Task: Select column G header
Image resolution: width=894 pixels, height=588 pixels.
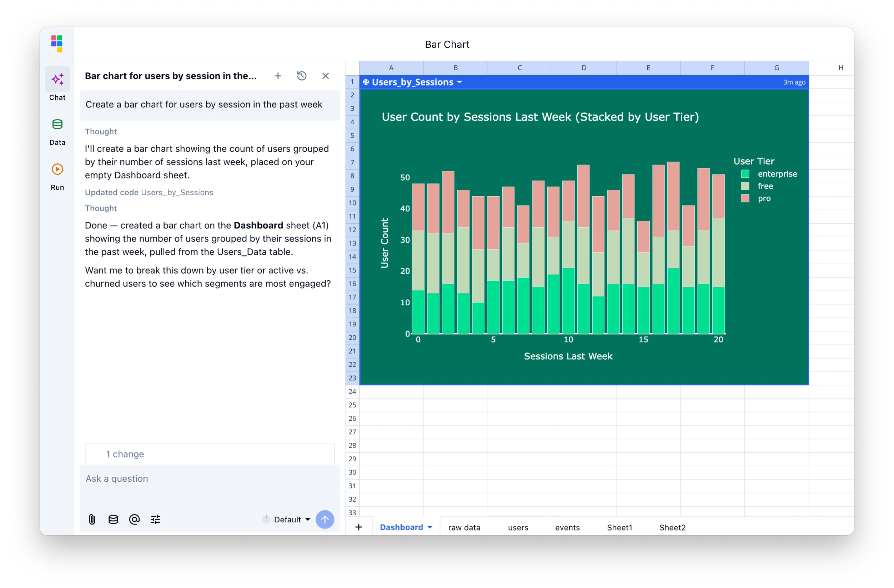Action: tap(777, 68)
